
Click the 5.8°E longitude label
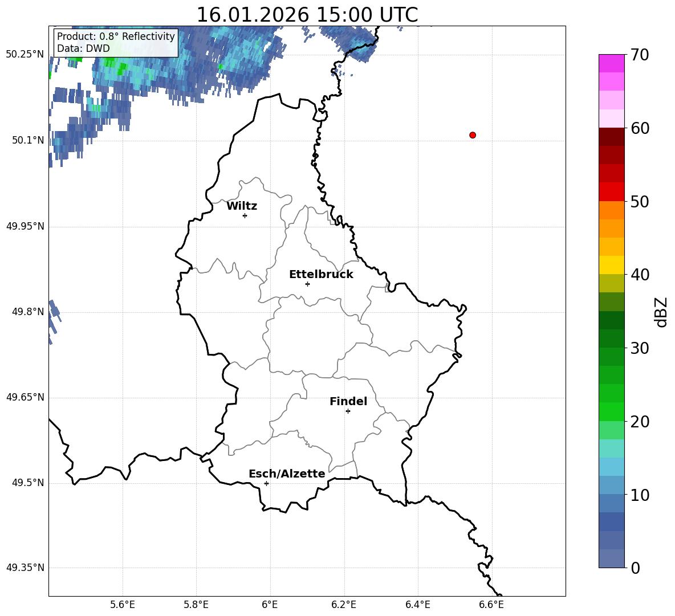coord(196,605)
